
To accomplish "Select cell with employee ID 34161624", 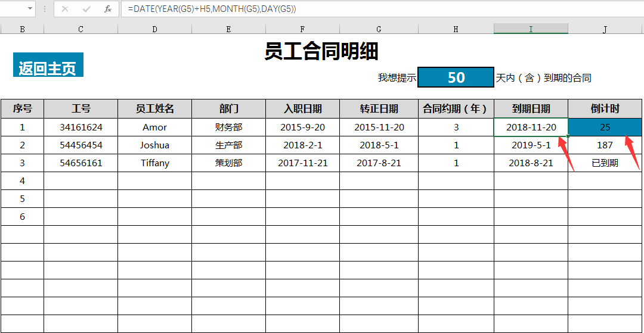I will pos(81,127).
